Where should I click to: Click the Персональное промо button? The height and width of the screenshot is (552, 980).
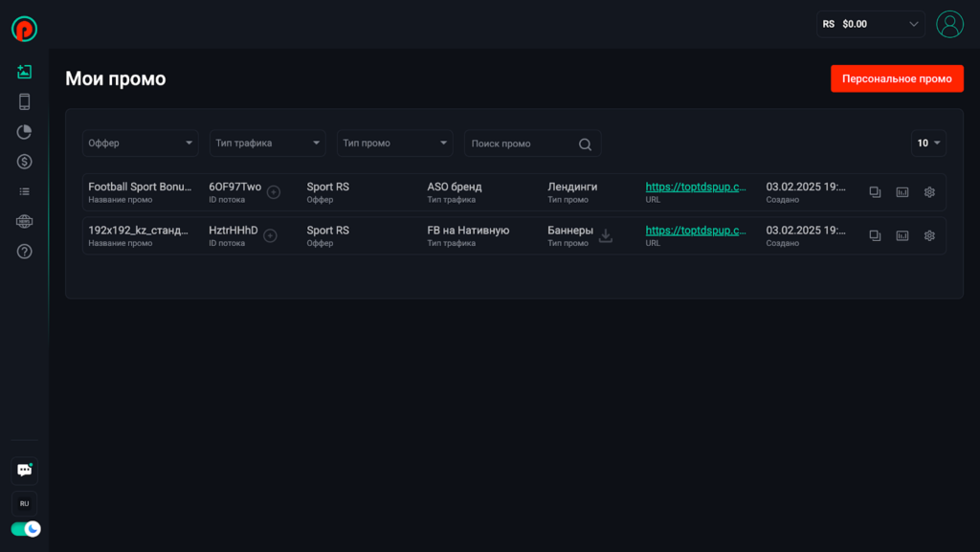[897, 78]
